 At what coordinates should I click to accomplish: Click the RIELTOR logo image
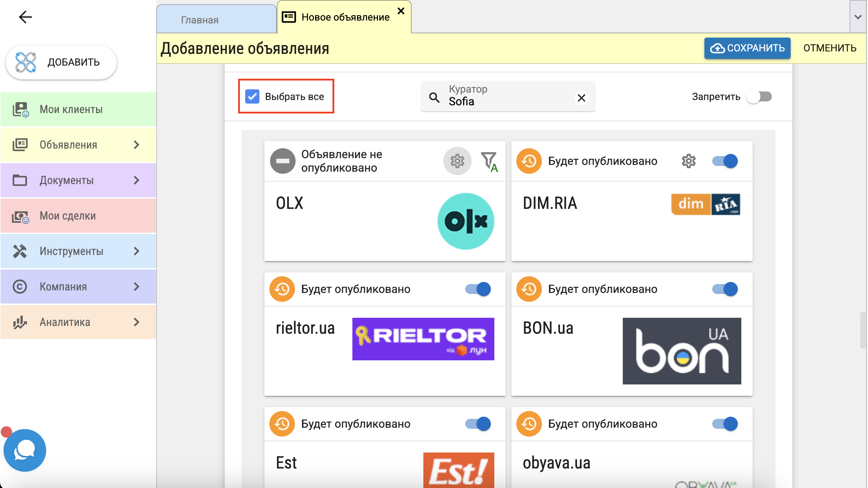coord(423,339)
